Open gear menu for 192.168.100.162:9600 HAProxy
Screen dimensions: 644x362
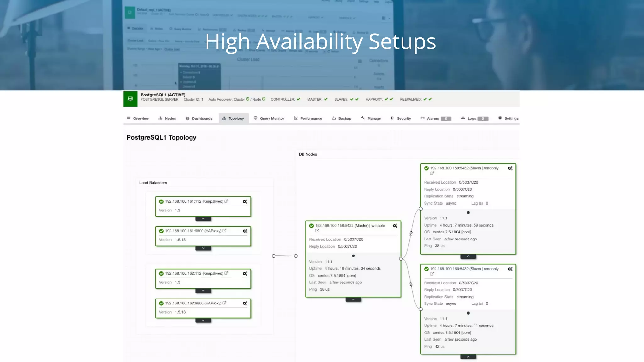(245, 304)
